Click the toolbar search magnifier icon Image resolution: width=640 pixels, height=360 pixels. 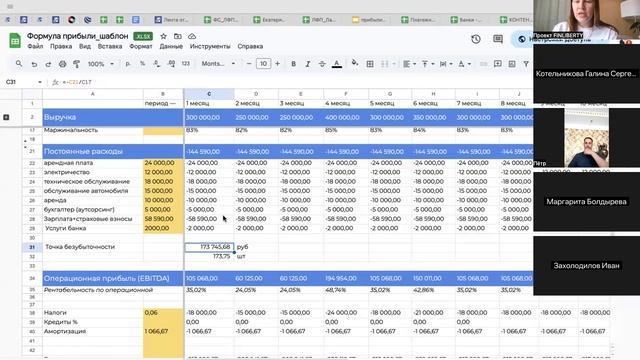pyautogui.click(x=19, y=64)
